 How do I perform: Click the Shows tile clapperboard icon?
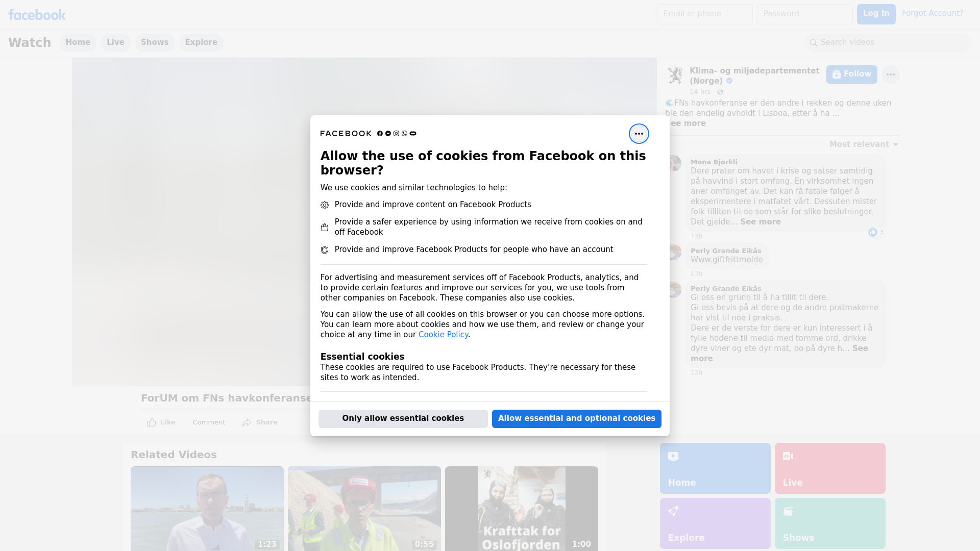pos(788,511)
